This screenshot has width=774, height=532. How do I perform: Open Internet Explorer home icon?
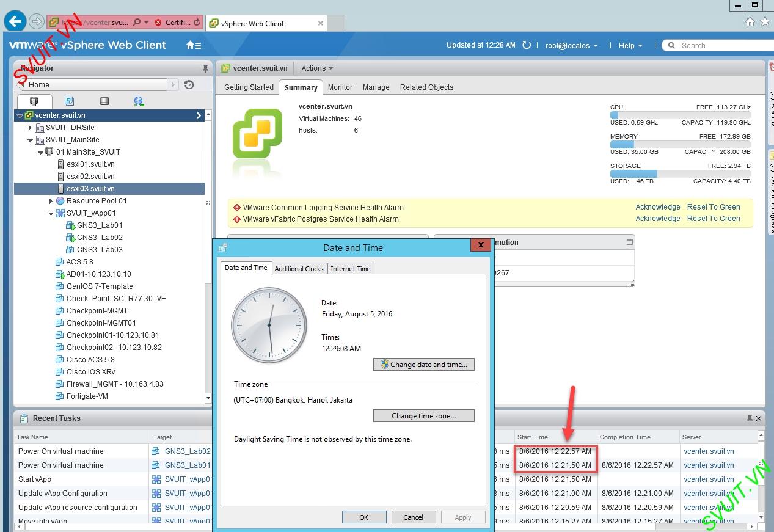750,22
